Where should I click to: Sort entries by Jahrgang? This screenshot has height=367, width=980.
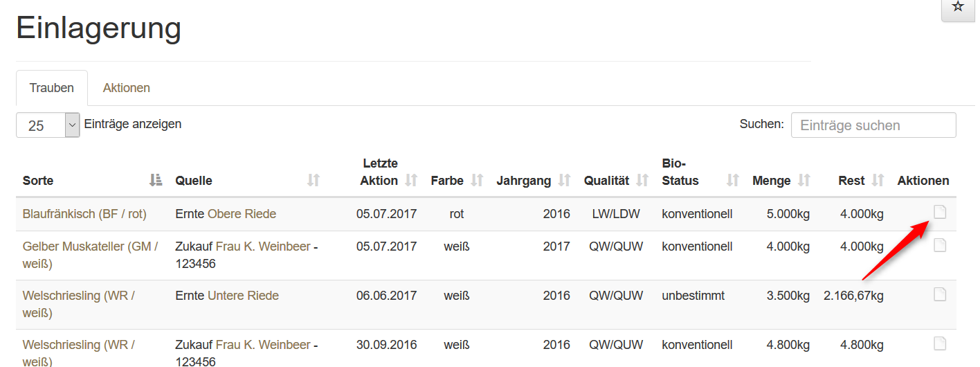tap(564, 180)
